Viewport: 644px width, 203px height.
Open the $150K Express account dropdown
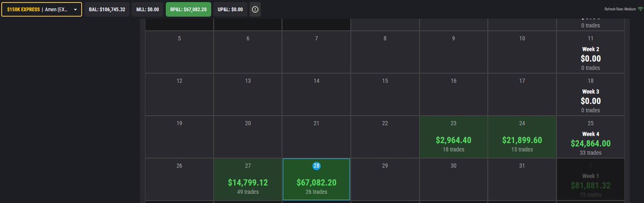click(42, 10)
